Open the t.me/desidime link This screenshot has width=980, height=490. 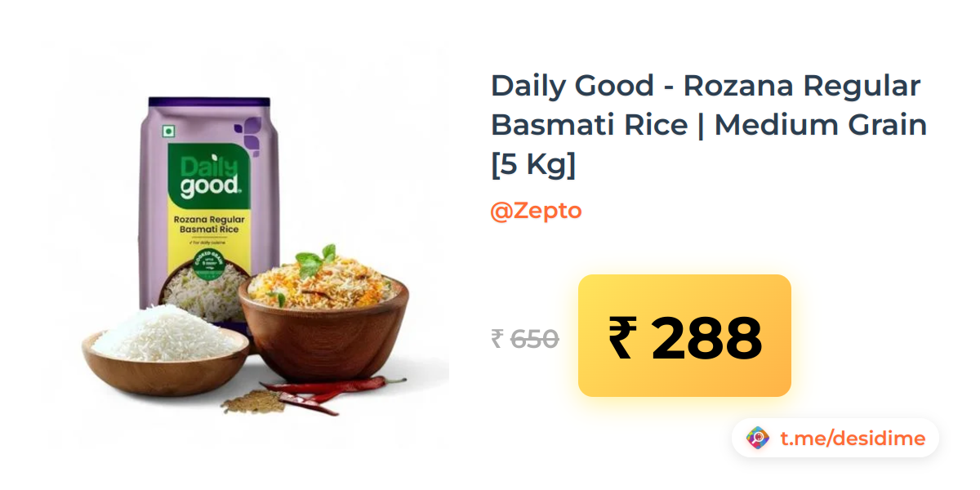[853, 439]
